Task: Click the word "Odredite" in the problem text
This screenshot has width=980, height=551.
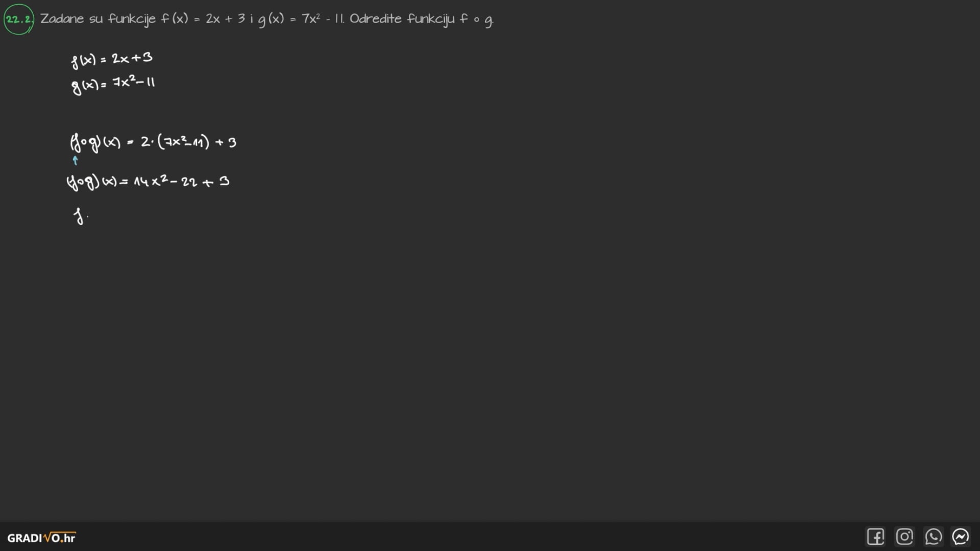Action: click(375, 19)
